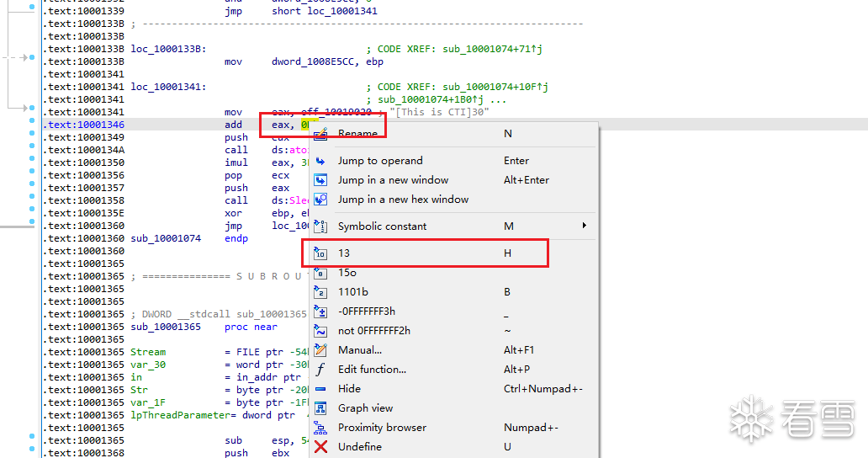This screenshot has height=458, width=868.
Task: Convert operand to binary 1101b
Action: click(x=352, y=292)
